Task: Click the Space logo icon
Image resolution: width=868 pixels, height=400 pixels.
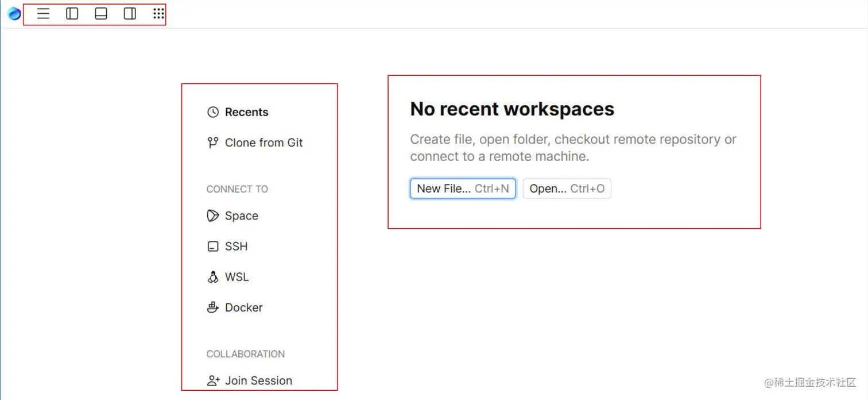Action: pyautogui.click(x=213, y=216)
